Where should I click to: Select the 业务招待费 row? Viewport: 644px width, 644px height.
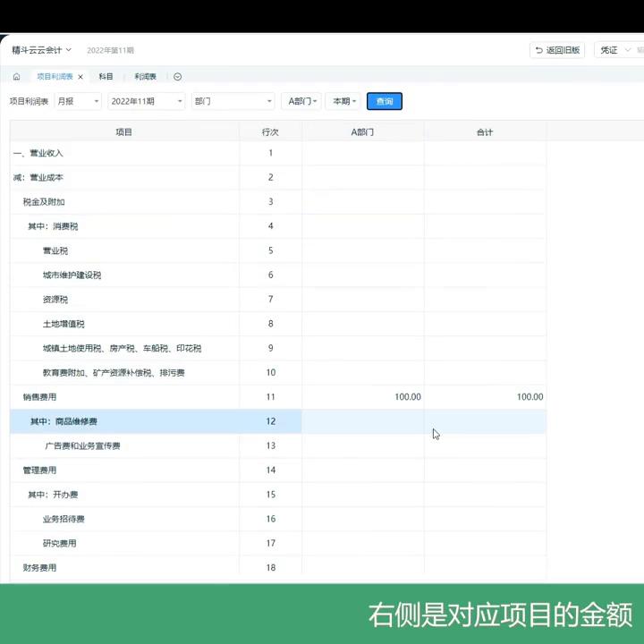coord(278,519)
